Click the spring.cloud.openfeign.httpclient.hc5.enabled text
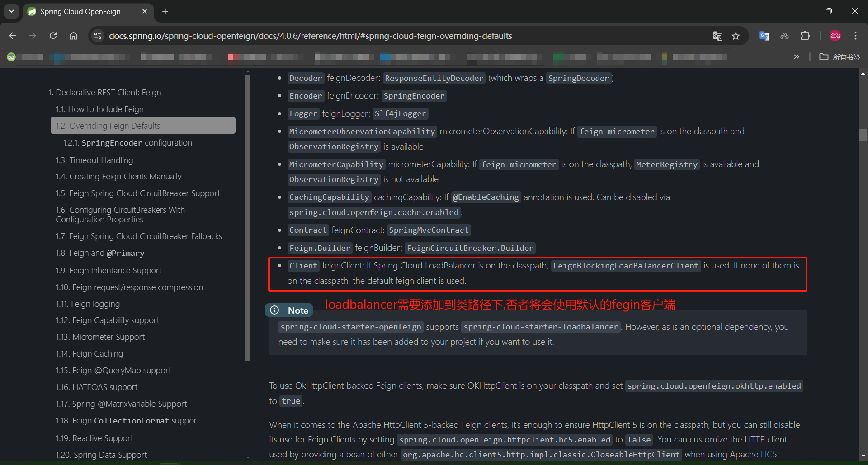This screenshot has width=868, height=465. click(x=505, y=440)
